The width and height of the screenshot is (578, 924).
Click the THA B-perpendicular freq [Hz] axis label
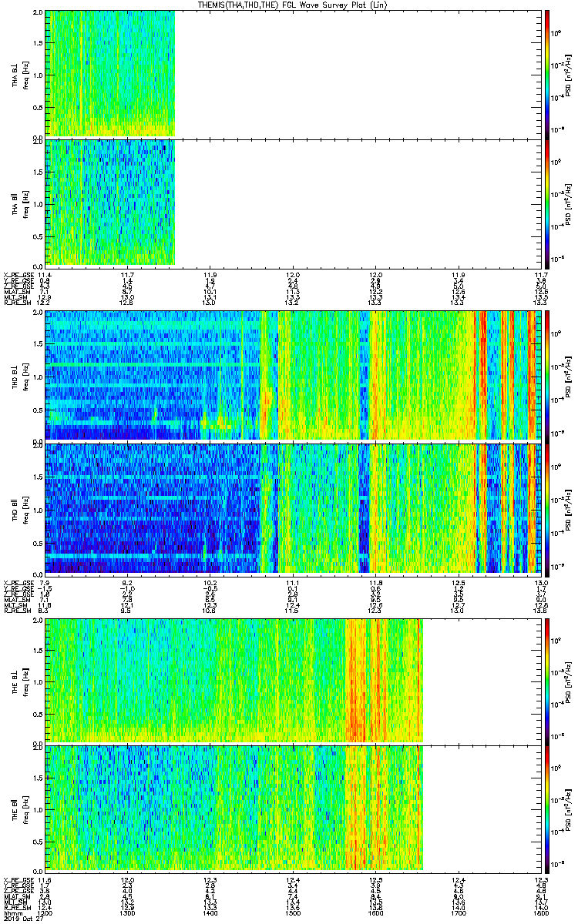pyautogui.click(x=25, y=74)
